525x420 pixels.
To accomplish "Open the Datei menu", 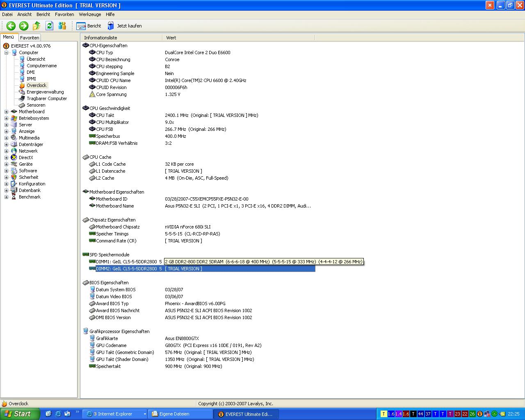I will pos(7,14).
